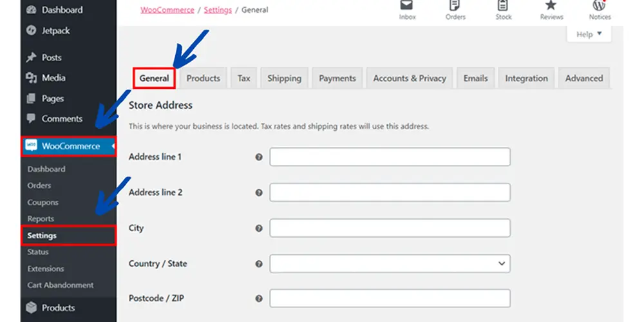Image resolution: width=644 pixels, height=322 pixels.
Task: Open the Country / State dropdown
Action: pos(390,263)
